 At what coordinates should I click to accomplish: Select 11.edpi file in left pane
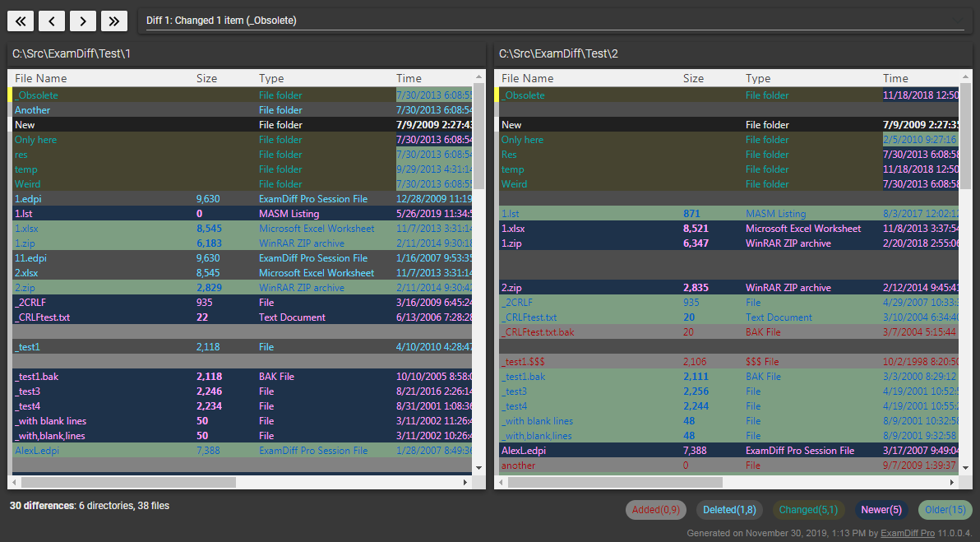pos(241,258)
